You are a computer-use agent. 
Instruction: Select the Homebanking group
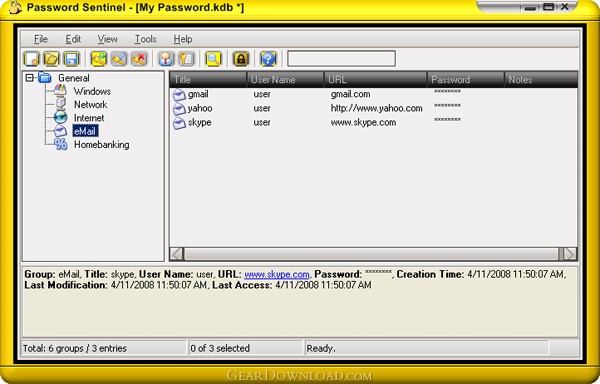101,145
